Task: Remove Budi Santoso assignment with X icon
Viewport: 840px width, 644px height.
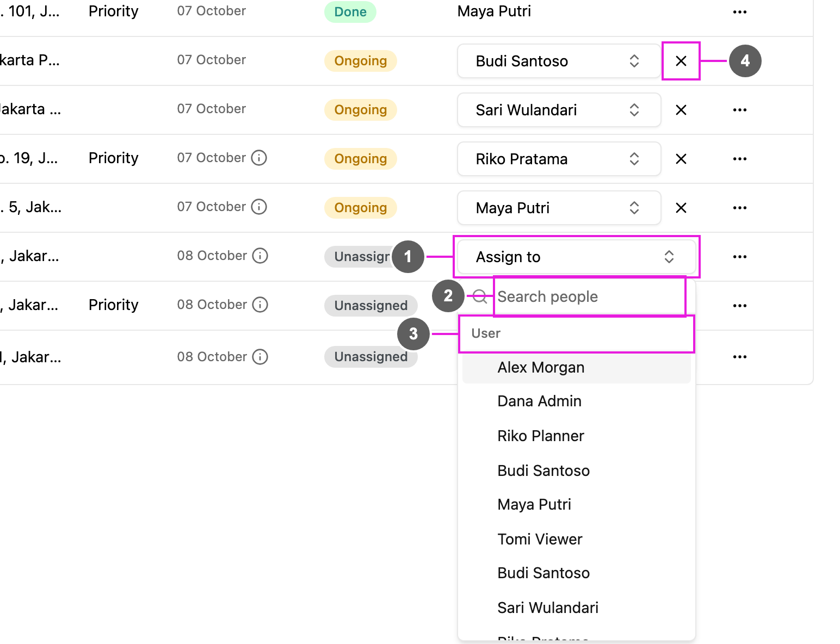Action: [681, 61]
